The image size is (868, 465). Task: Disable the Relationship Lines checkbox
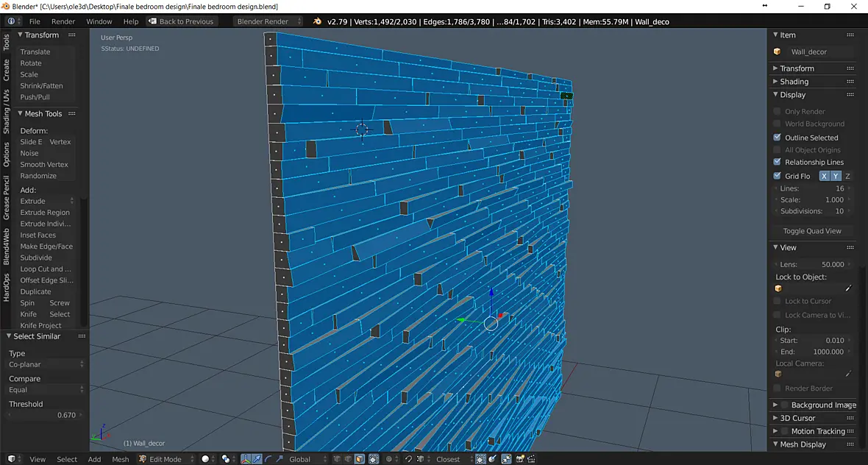778,162
